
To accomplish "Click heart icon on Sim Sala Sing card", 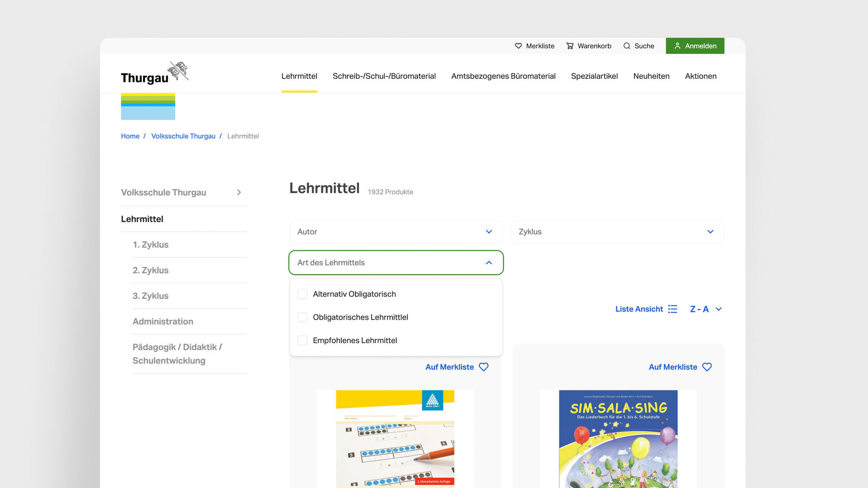I will pos(707,367).
